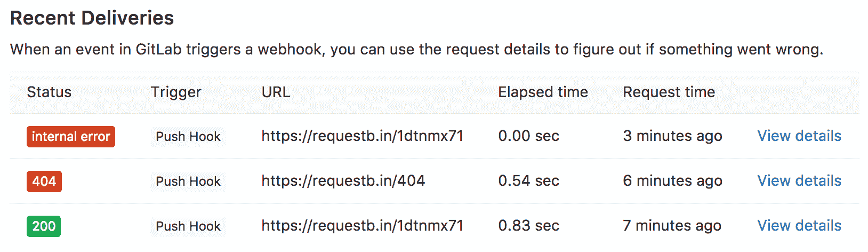Click the requestb.in/404 URL
868x252 pixels.
(x=343, y=181)
